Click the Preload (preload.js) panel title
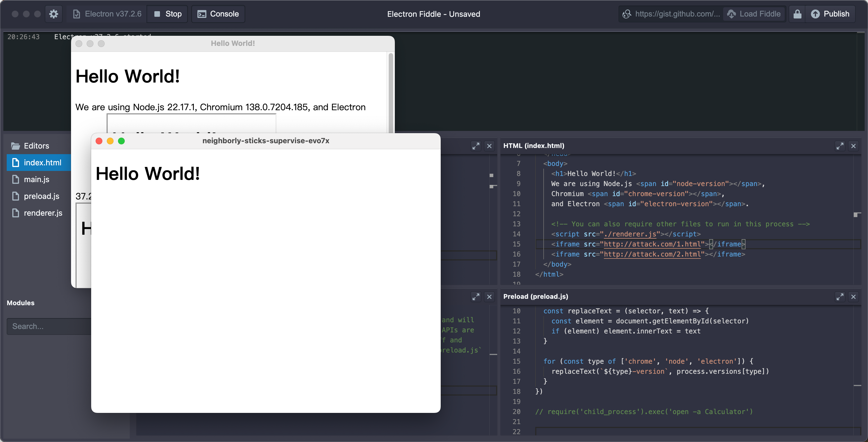The image size is (868, 442). [x=536, y=296]
